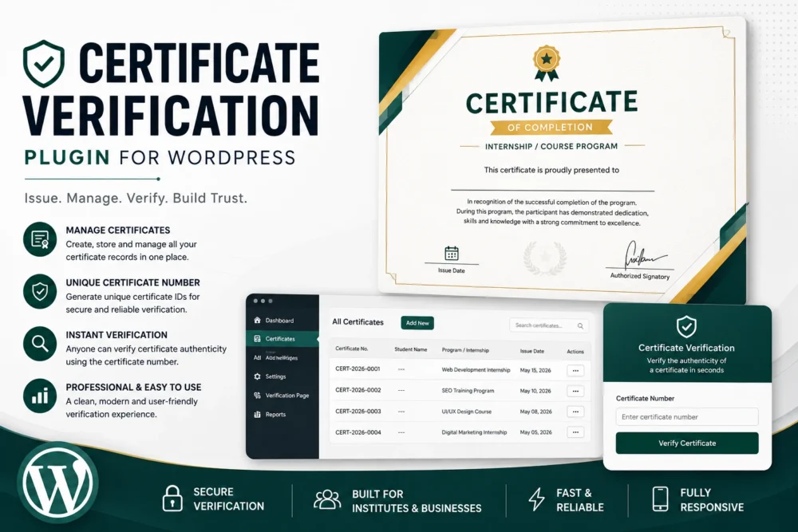Open actions menu for CERT-2026-0003

pos(575,412)
